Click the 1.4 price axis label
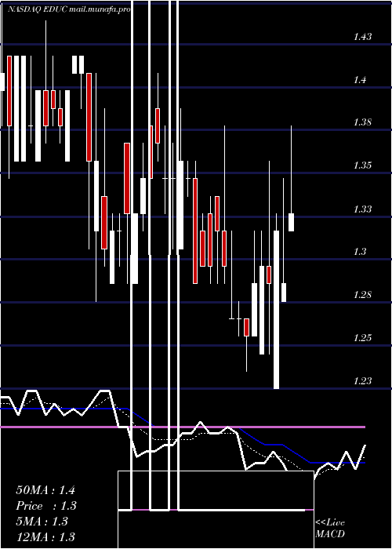This screenshot has height=549, width=392. pyautogui.click(x=360, y=80)
